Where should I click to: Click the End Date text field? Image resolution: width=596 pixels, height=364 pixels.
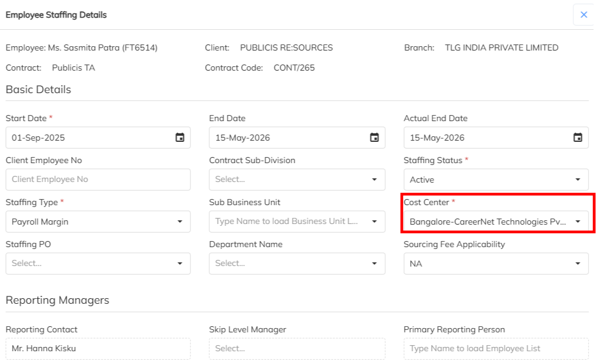click(286, 138)
